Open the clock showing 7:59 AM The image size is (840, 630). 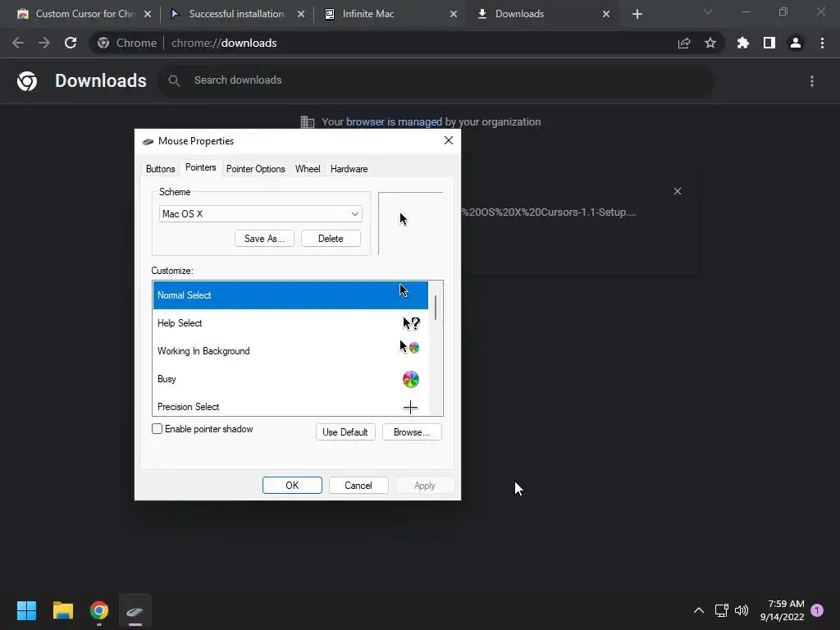point(782,610)
